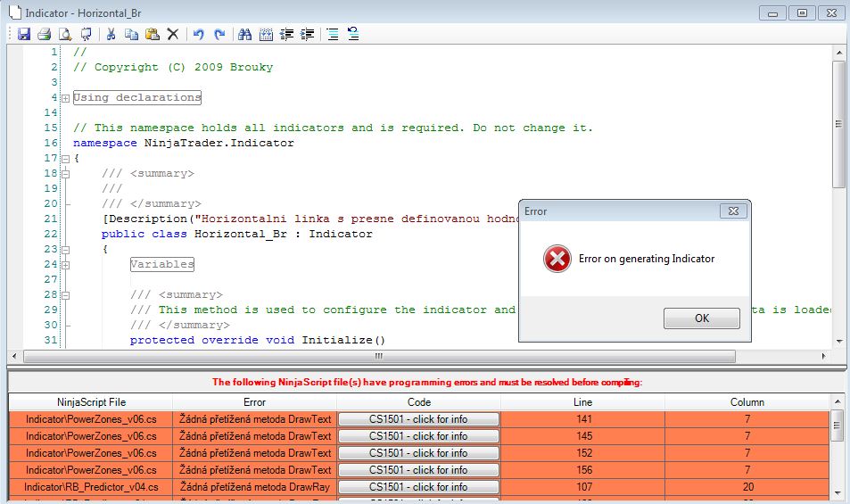Click CS1501 info button for RB_Predictor_v04.cs
The width and height of the screenshot is (850, 504).
(x=418, y=487)
